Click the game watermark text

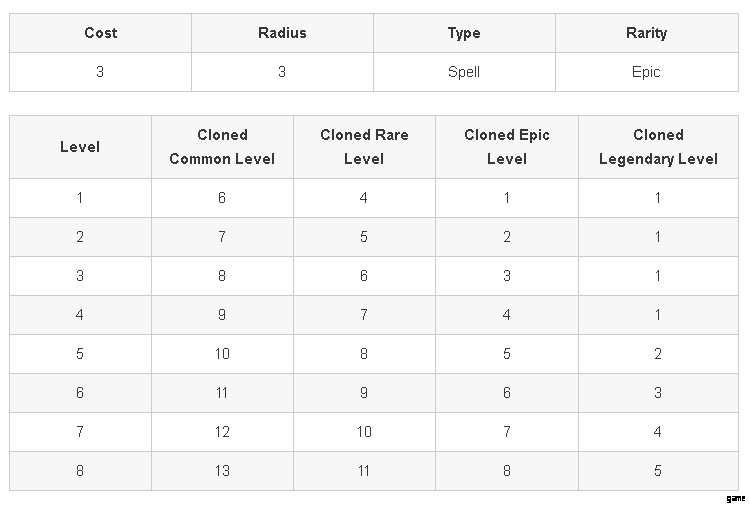point(736,498)
